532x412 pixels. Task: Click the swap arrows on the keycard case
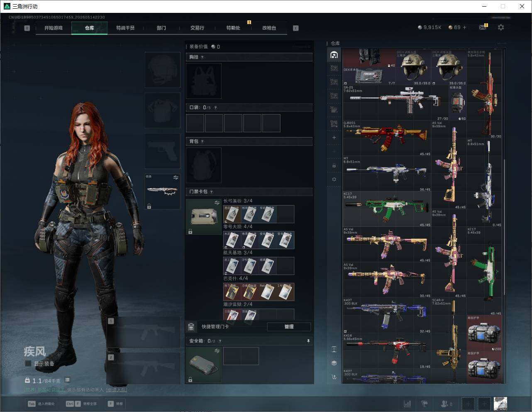[217, 203]
